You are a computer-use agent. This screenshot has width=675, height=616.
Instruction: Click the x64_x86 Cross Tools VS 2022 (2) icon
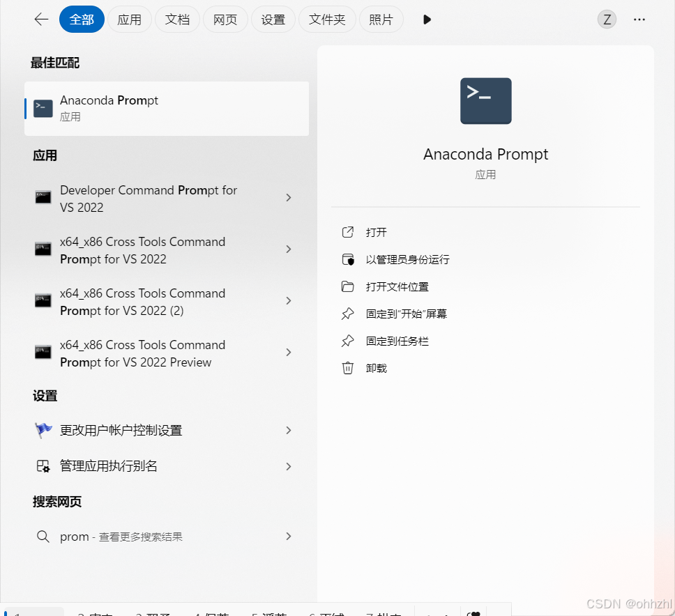[43, 301]
